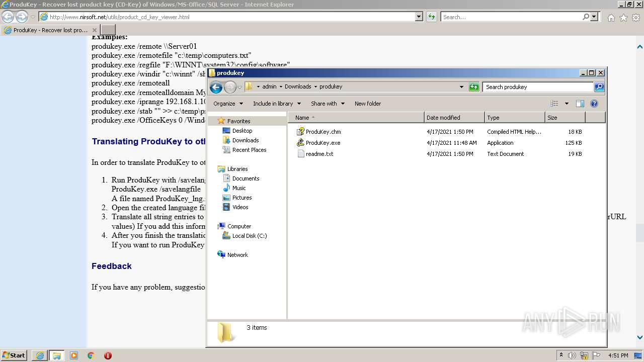The image size is (644, 362).
Task: Select Downloads in Favorites
Action: pyautogui.click(x=246, y=140)
